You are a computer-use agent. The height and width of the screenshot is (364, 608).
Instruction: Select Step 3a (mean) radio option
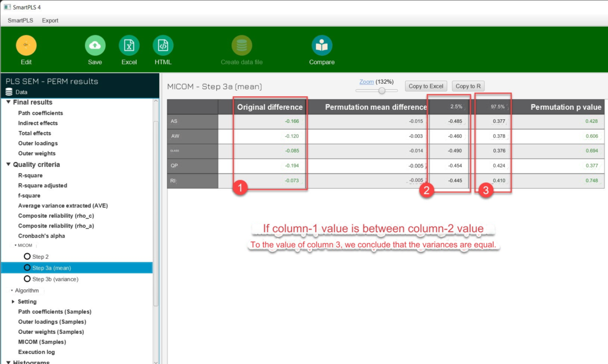(x=27, y=268)
